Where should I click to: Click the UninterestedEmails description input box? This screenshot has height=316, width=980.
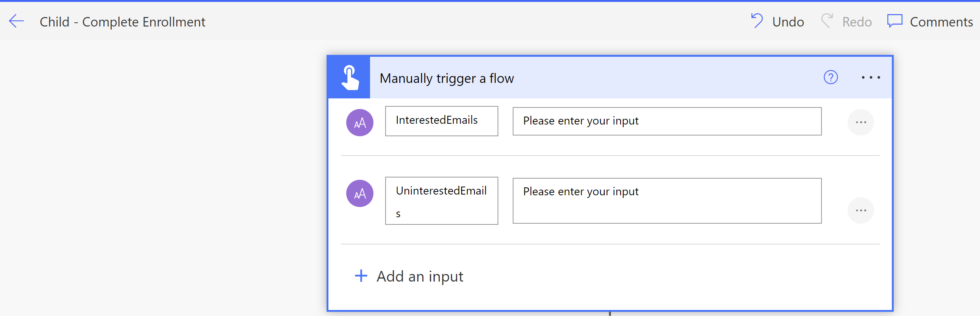coord(667,201)
